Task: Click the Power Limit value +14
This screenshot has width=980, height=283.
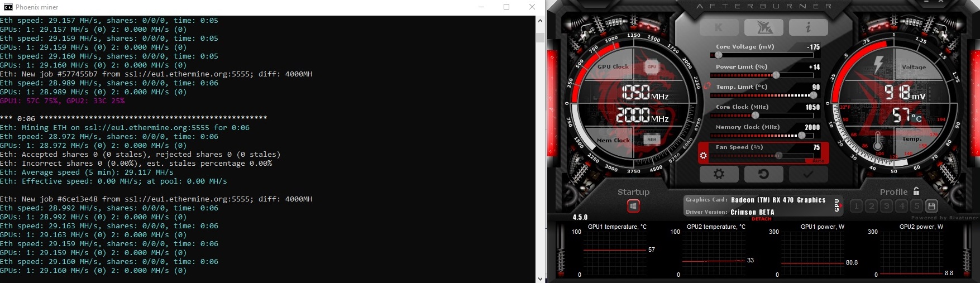Action: pyautogui.click(x=814, y=67)
